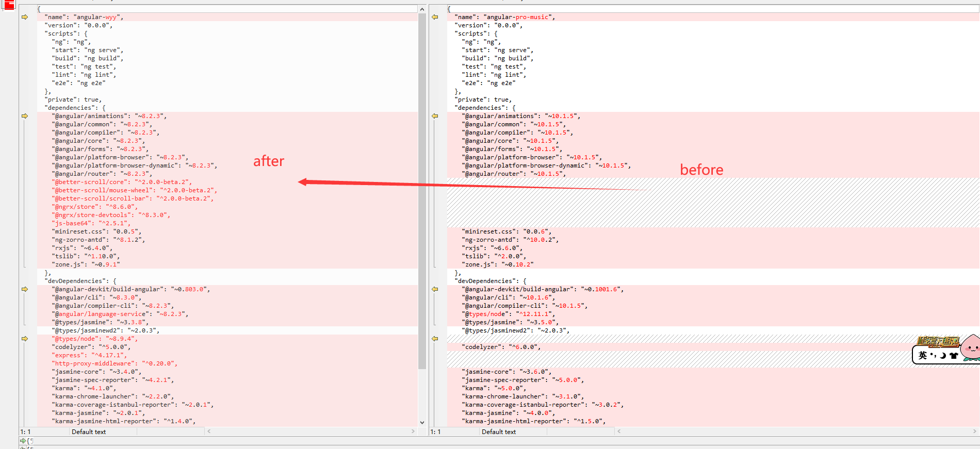Image resolution: width=980 pixels, height=449 pixels.
Task: Click the left pane vertical scrollbar thumb
Action: pyautogui.click(x=422, y=191)
